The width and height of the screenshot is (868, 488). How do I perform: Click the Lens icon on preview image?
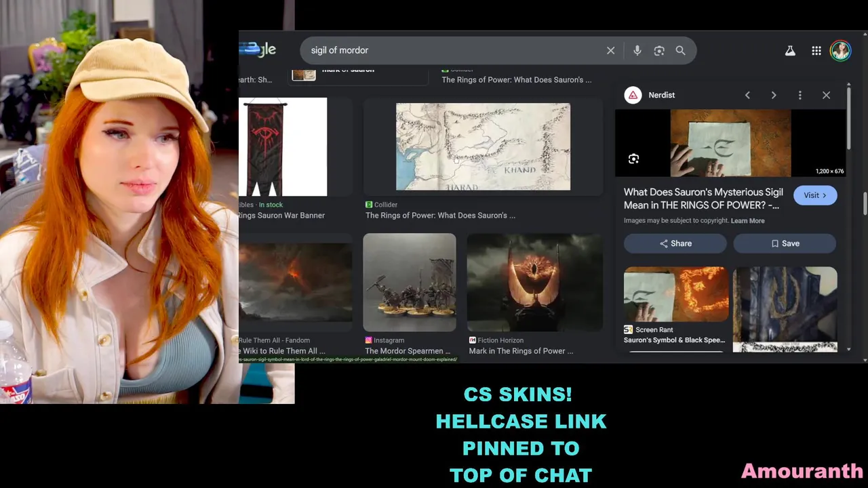[x=633, y=159]
